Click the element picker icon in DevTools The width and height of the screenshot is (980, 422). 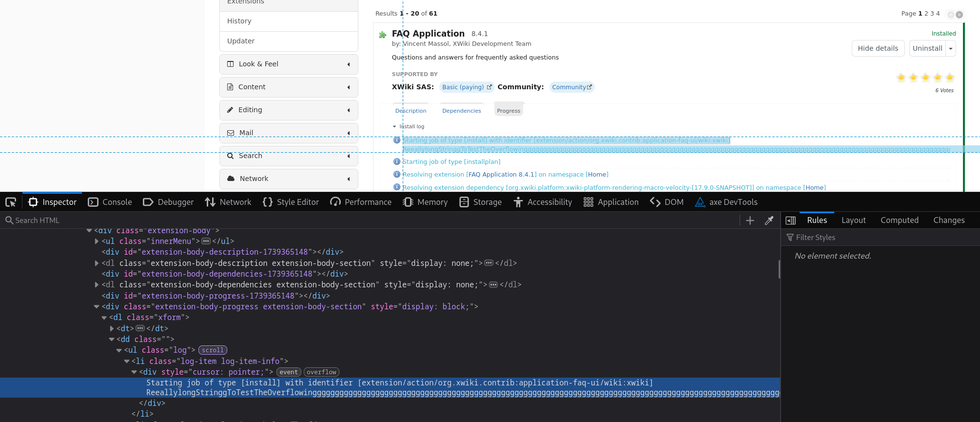tap(11, 202)
